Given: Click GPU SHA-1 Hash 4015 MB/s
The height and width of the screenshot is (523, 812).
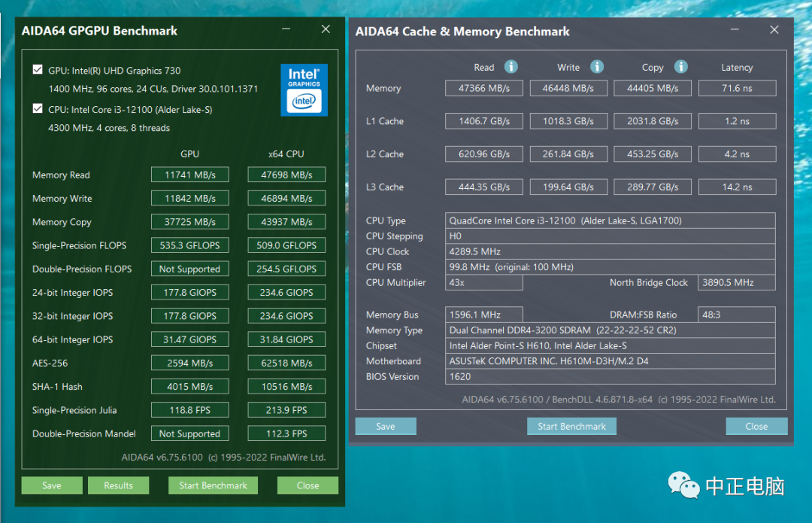Looking at the screenshot, I should [x=190, y=387].
